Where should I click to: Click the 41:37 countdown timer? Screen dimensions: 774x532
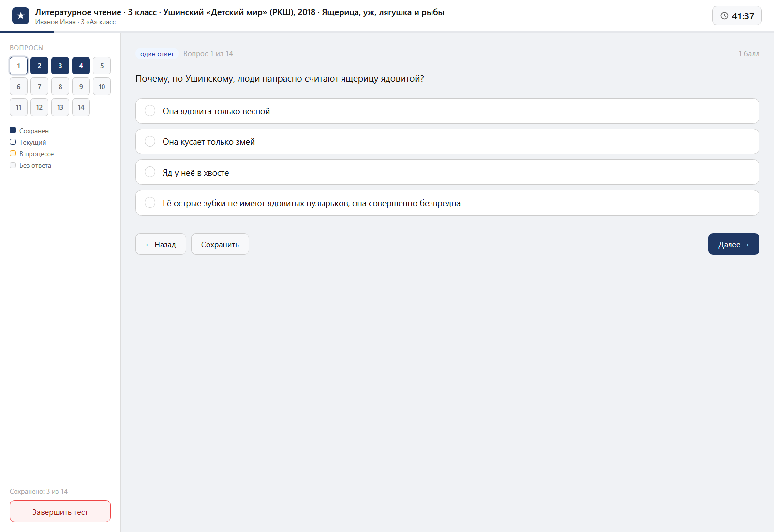(x=737, y=16)
